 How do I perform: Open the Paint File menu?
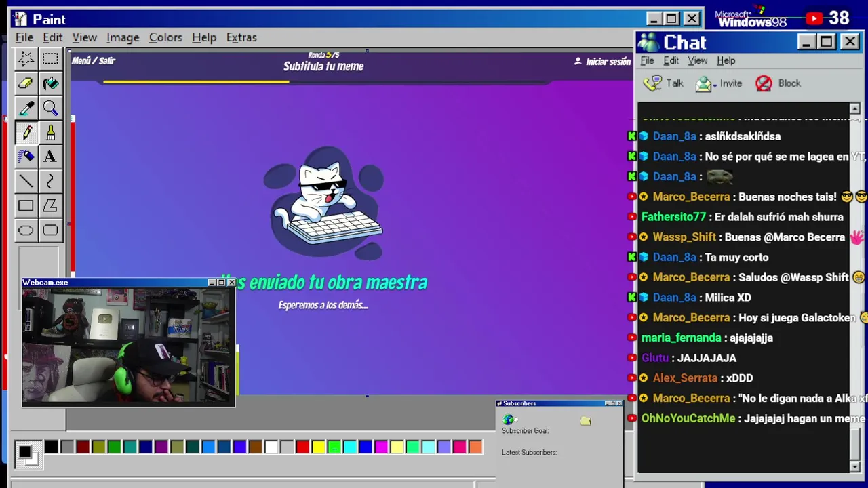pyautogui.click(x=24, y=37)
